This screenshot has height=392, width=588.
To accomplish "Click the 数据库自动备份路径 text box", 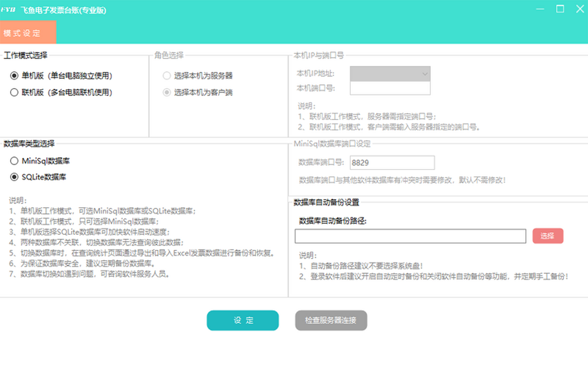I will click(x=410, y=236).
